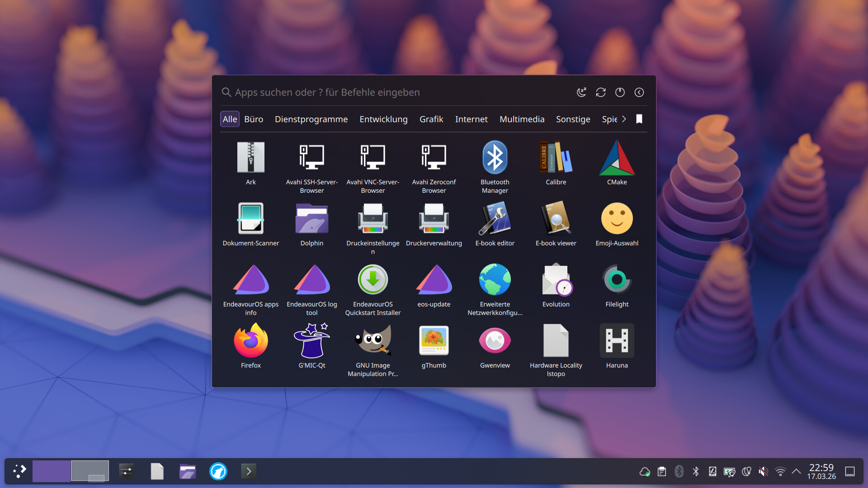Toggle audio mute in system tray

[763, 472]
